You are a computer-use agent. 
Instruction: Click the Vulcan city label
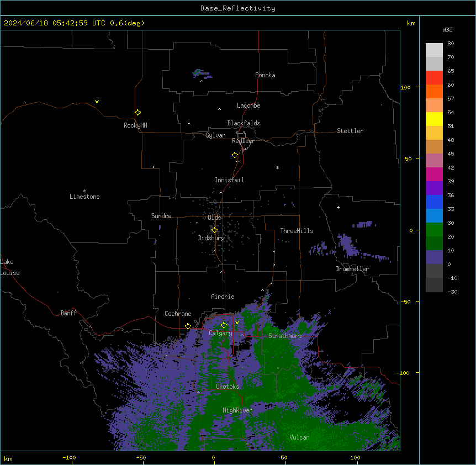coord(299,437)
